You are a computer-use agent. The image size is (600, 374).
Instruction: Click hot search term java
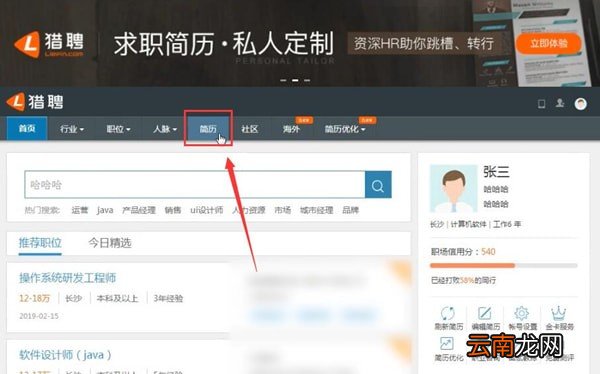tap(105, 210)
